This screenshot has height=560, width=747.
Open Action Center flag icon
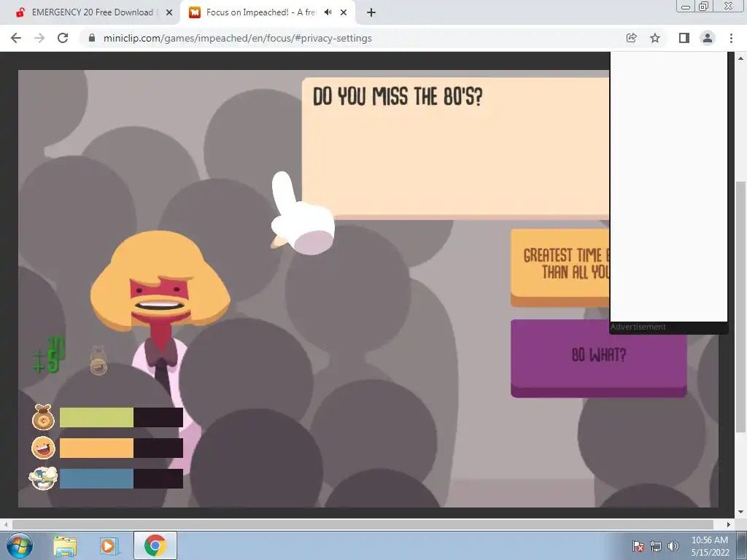tap(638, 546)
